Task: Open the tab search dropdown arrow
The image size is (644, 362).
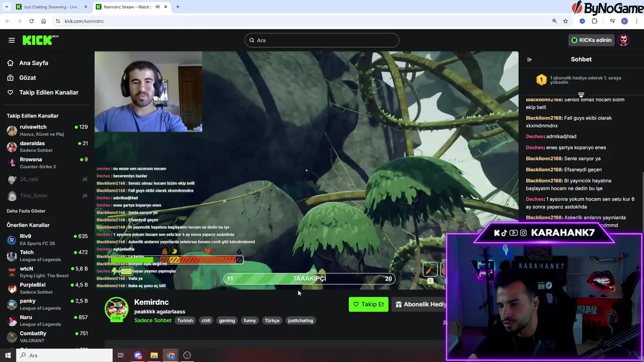Action: coord(7,7)
